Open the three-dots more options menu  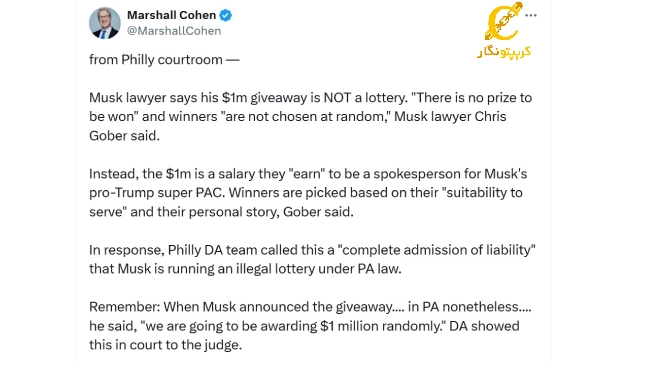tap(531, 15)
